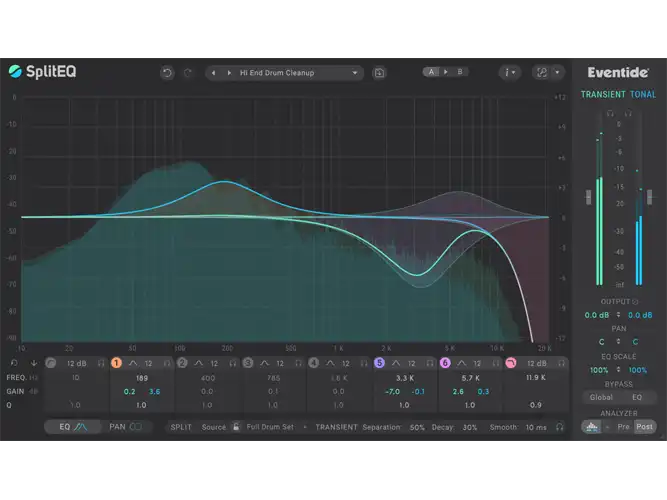Image resolution: width=667 pixels, height=500 pixels.
Task: Copy A settings to B with arrow
Action: tap(445, 72)
